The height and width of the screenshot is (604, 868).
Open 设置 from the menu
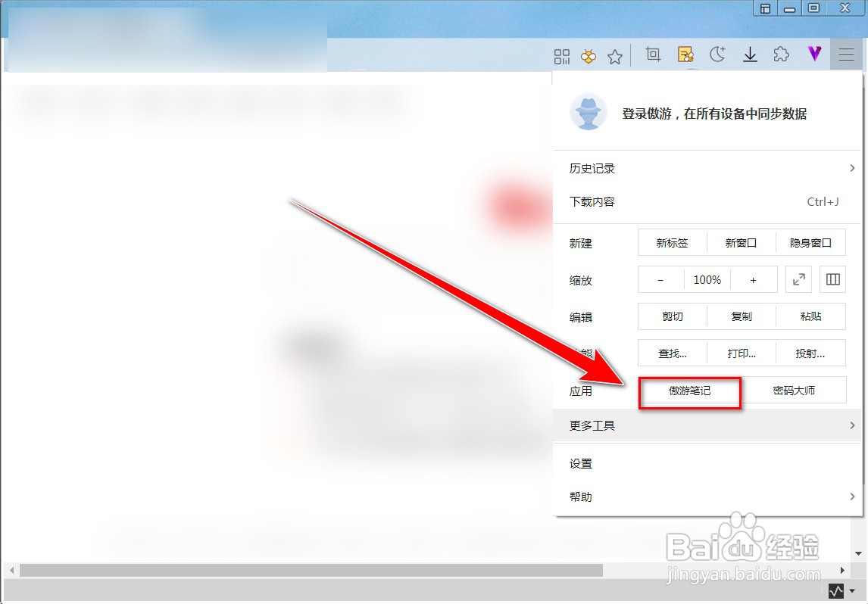click(x=707, y=463)
